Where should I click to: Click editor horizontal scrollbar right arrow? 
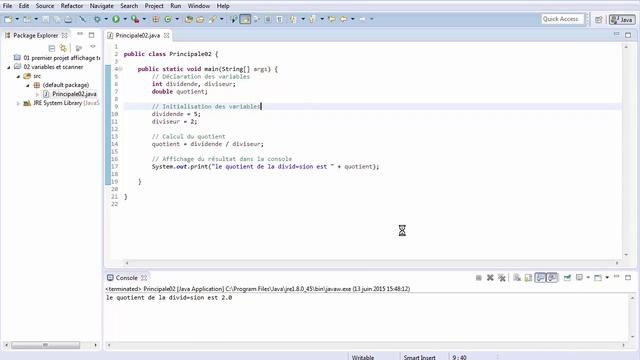[x=617, y=263]
